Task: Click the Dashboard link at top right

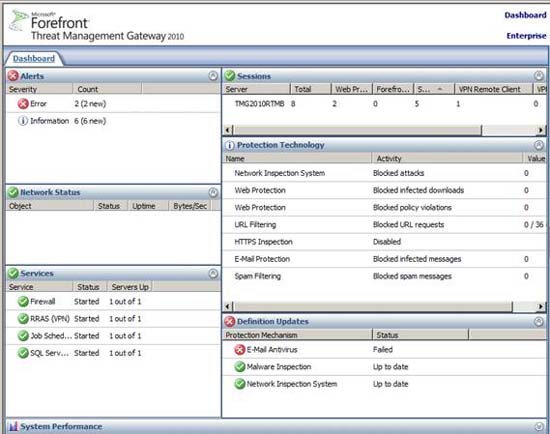Action: point(525,15)
